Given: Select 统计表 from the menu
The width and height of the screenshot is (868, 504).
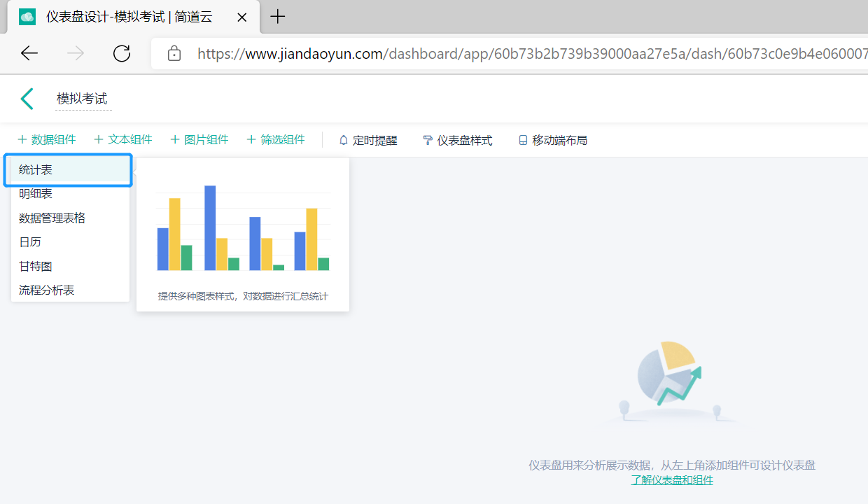Looking at the screenshot, I should click(70, 170).
